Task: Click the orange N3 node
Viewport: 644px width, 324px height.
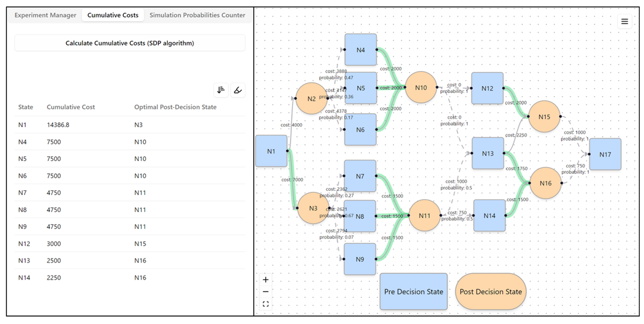Action: 313,208
